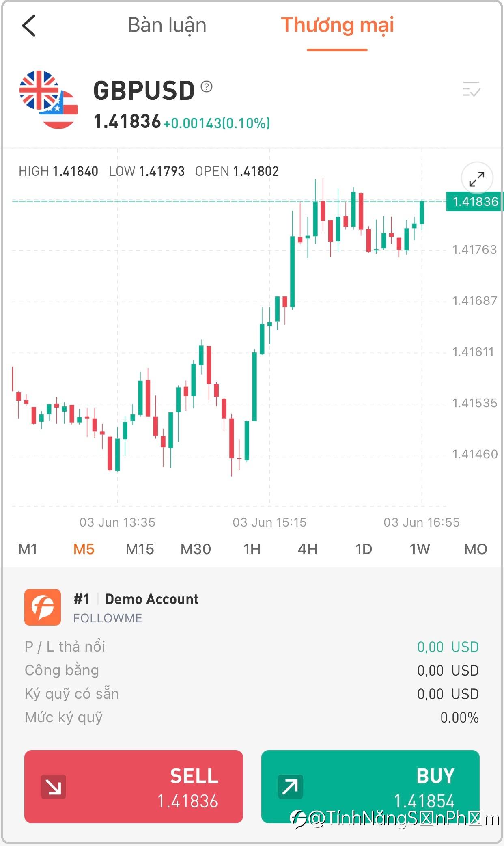Open the FOLLOWME account logo
The image size is (504, 846).
pos(43,607)
